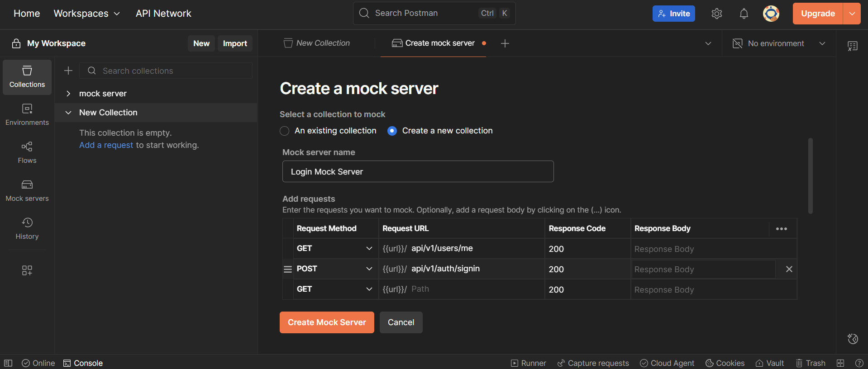Click the form's vertical scrollbar
This screenshot has width=868, height=369.
pyautogui.click(x=811, y=175)
